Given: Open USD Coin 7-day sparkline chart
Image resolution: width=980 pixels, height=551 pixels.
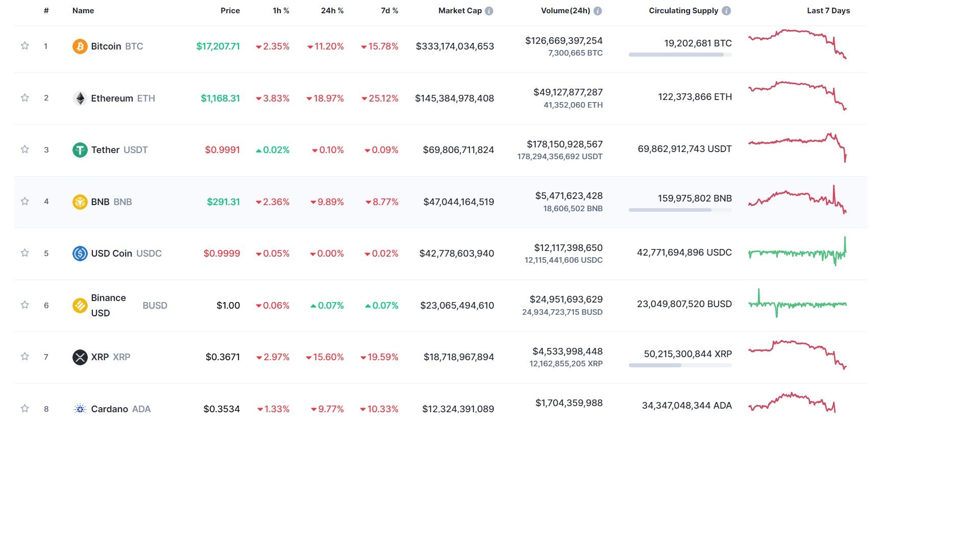Looking at the screenshot, I should pyautogui.click(x=797, y=251).
